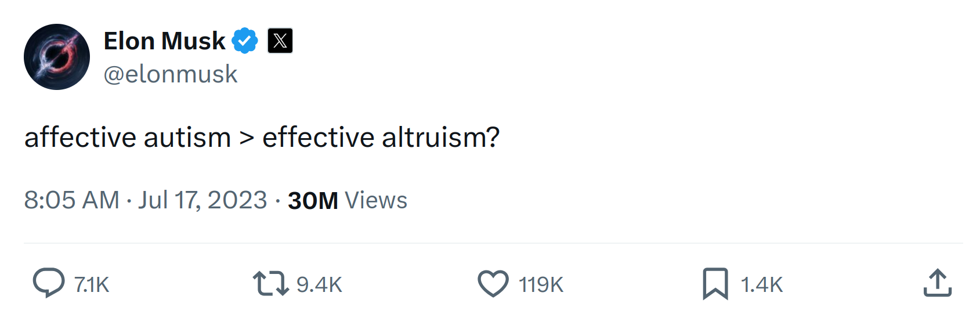Click the phrase "affective autism" in the tweet

click(128, 138)
